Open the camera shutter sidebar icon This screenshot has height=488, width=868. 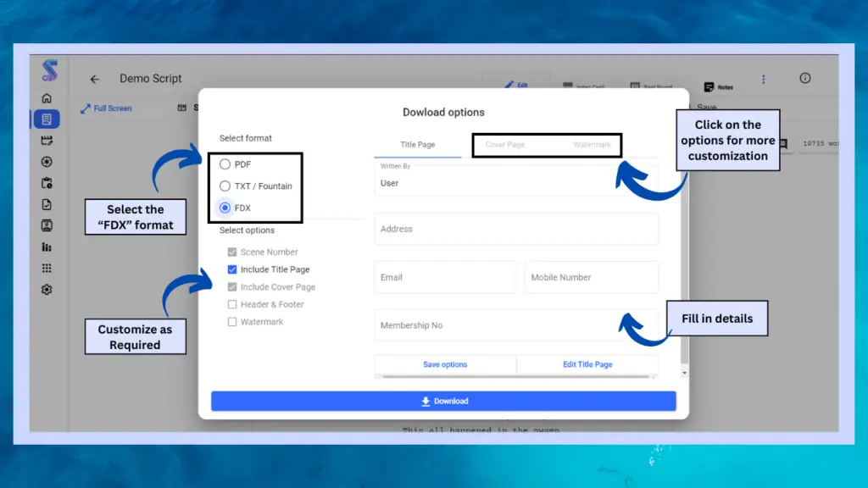coord(47,162)
